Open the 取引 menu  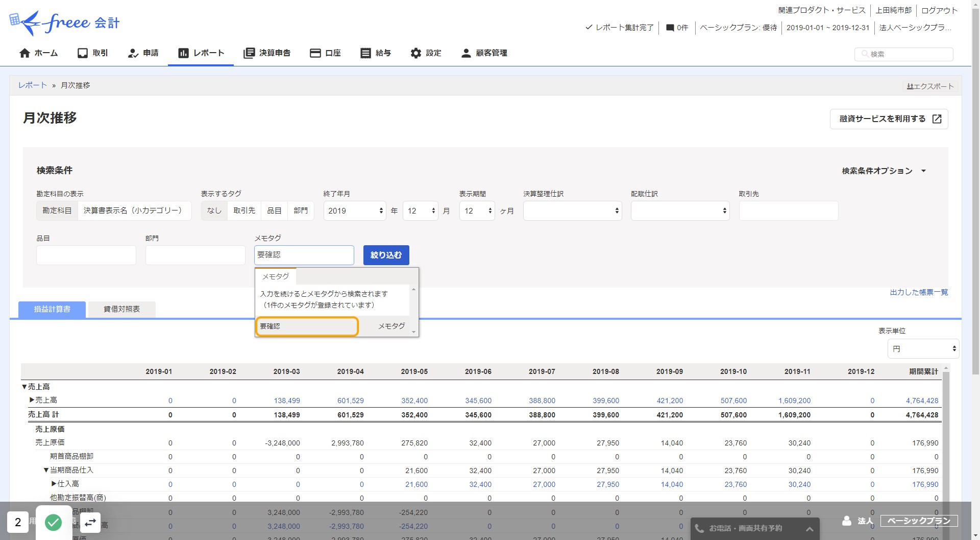click(92, 53)
